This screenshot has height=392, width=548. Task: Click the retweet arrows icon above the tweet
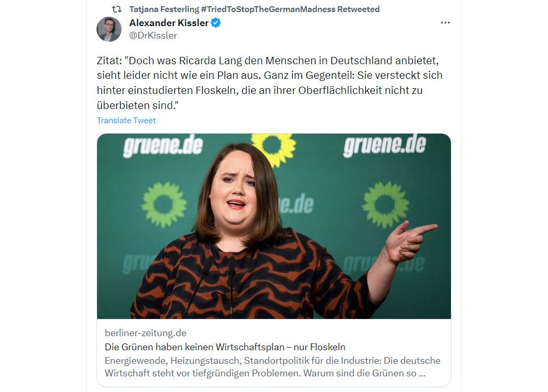point(116,9)
